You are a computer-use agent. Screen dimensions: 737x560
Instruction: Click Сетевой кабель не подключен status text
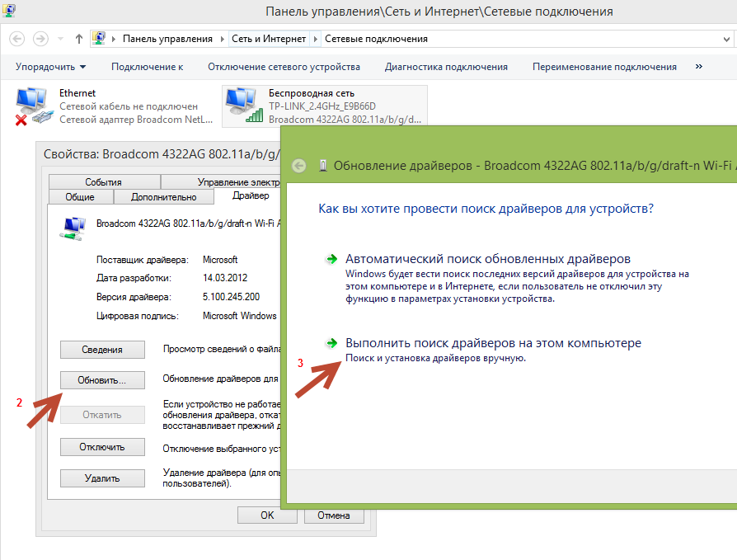coord(129,106)
